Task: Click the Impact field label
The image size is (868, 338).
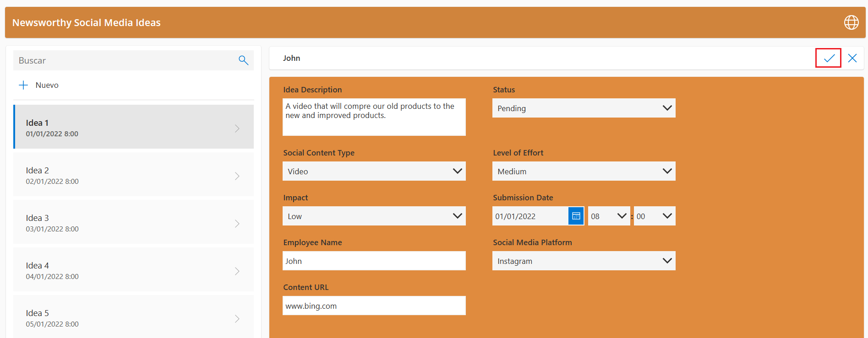Action: (295, 198)
